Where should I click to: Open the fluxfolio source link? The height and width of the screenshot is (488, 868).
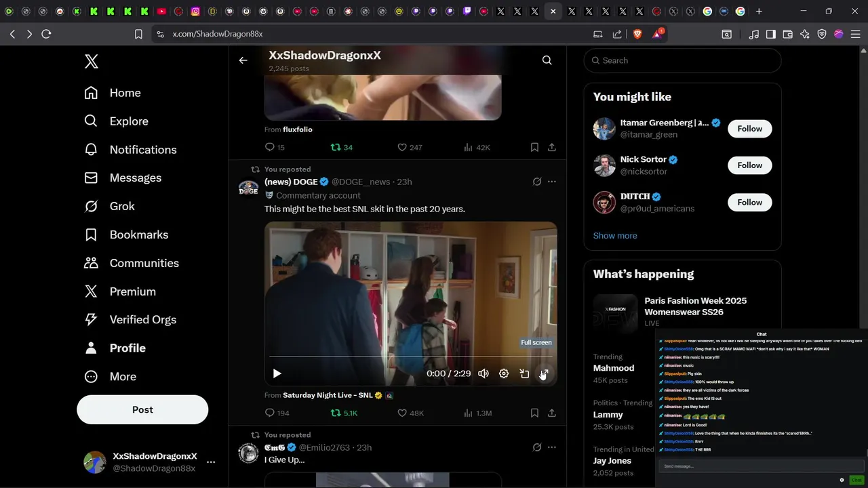(x=298, y=129)
